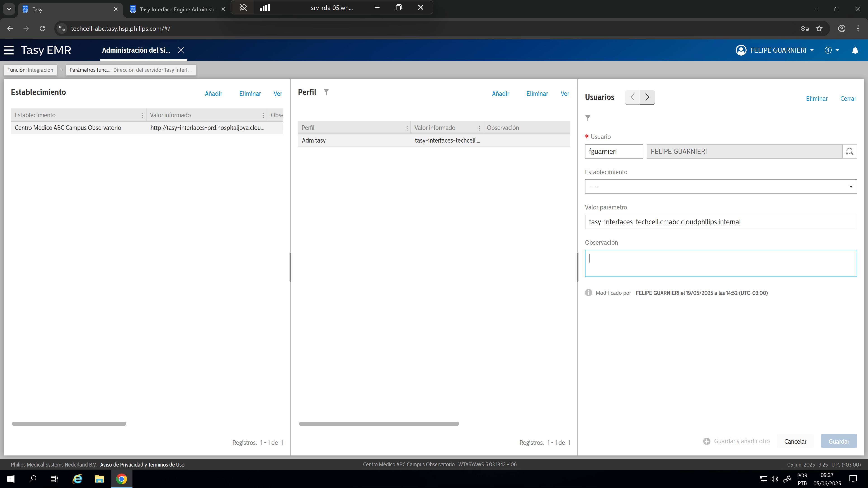Open column menu for Establecimiento panel's Valor informado
The width and height of the screenshot is (868, 488).
(263, 115)
